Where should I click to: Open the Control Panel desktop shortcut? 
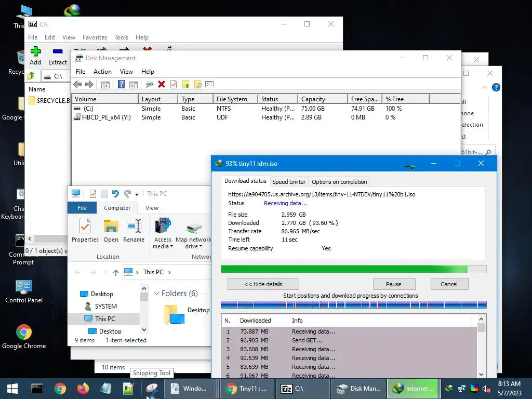(x=24, y=291)
